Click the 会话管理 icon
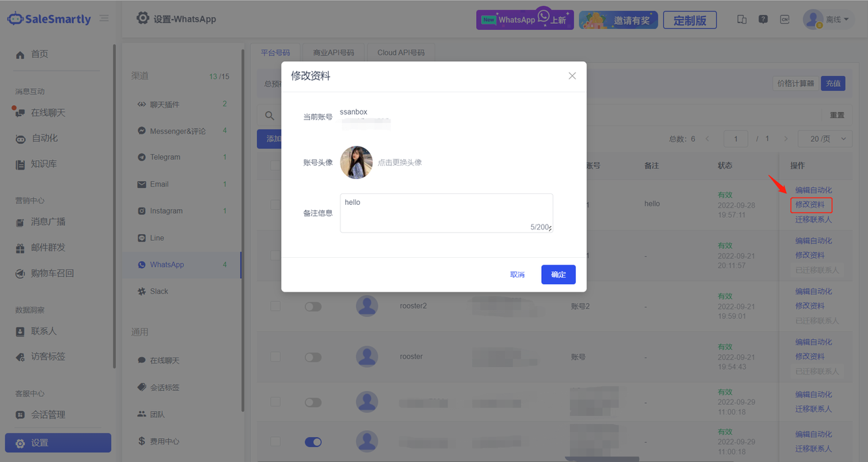This screenshot has width=868, height=462. point(20,415)
